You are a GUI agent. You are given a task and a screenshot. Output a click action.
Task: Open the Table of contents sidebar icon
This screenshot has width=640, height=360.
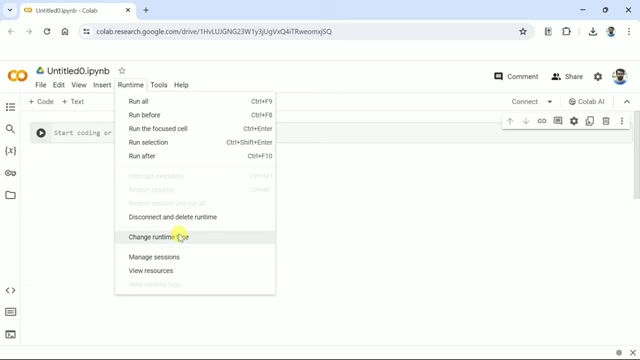point(11,107)
